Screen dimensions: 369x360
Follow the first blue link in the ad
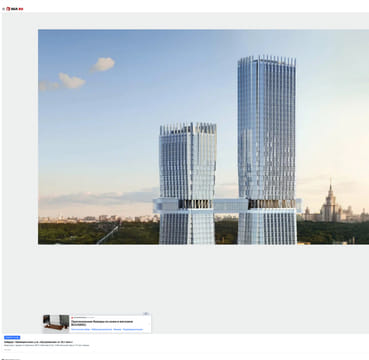(80, 329)
